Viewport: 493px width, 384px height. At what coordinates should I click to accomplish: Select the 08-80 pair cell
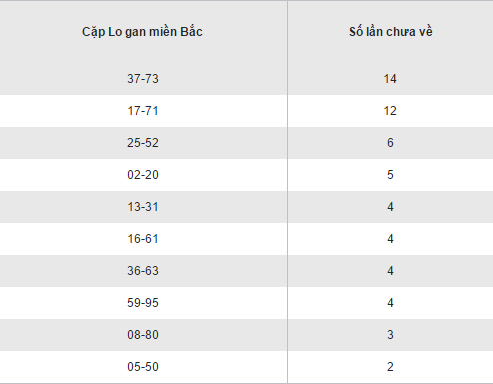point(143,335)
